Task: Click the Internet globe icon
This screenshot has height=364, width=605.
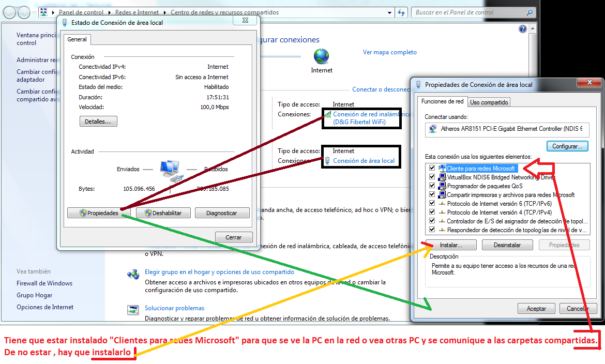Action: (x=322, y=56)
